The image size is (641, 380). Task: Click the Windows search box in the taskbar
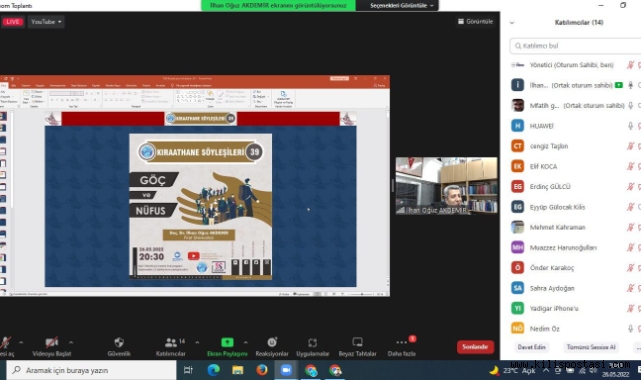pyautogui.click(x=91, y=370)
